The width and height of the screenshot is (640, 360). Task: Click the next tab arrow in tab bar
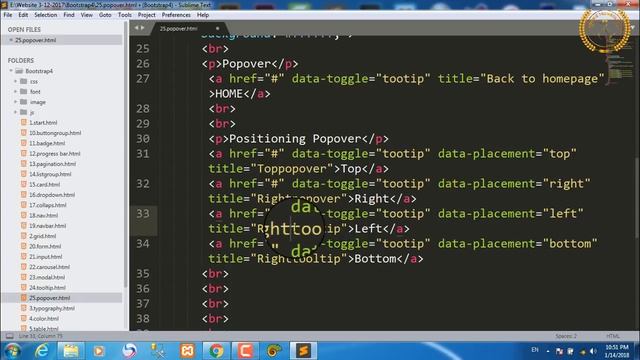tap(142, 28)
